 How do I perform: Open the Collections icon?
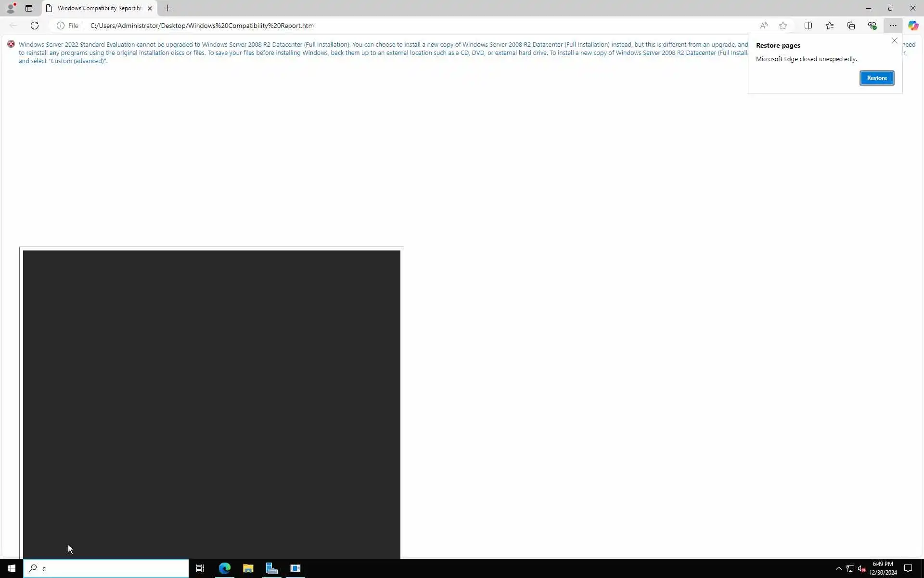[x=850, y=26]
